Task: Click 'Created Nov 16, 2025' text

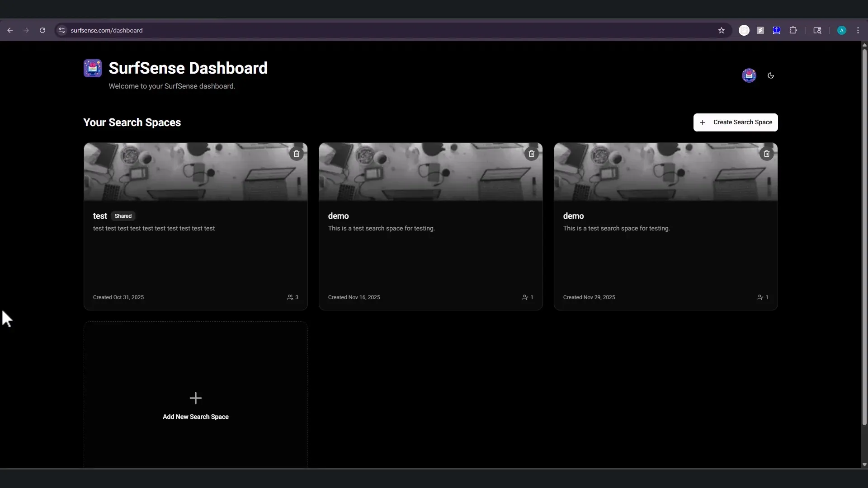Action: [354, 297]
